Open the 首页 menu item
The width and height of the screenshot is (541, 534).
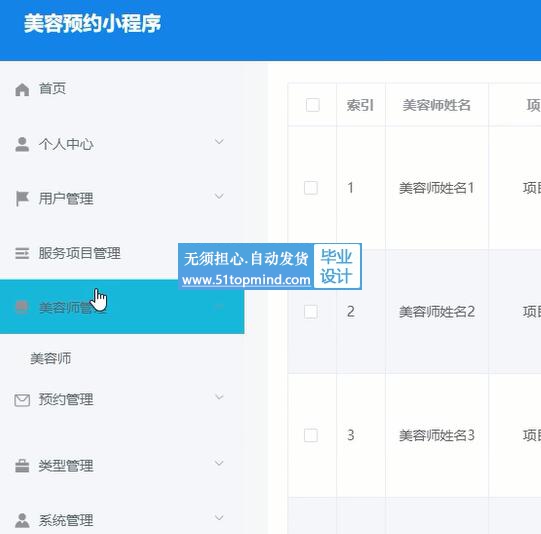click(x=122, y=89)
